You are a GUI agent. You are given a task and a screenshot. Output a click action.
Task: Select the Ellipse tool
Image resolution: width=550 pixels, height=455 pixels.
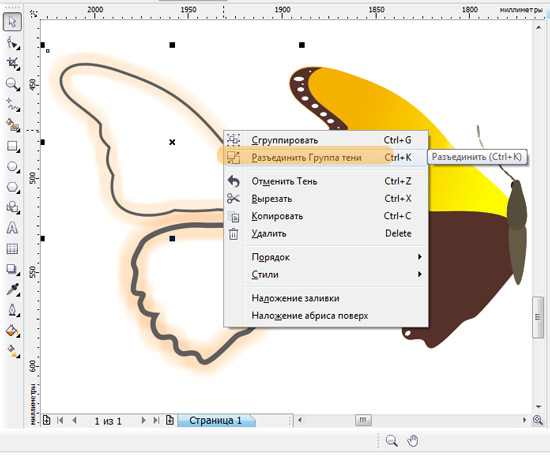click(12, 166)
